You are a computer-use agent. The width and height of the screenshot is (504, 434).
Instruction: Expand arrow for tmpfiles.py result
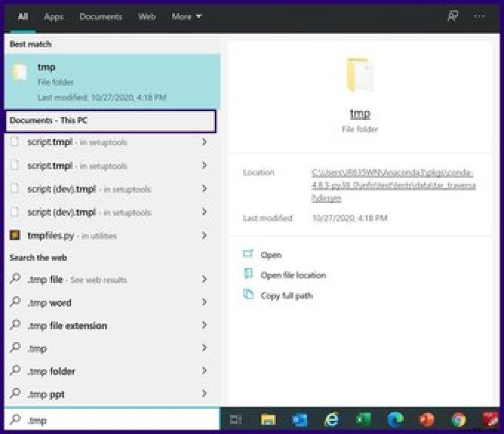(x=204, y=235)
